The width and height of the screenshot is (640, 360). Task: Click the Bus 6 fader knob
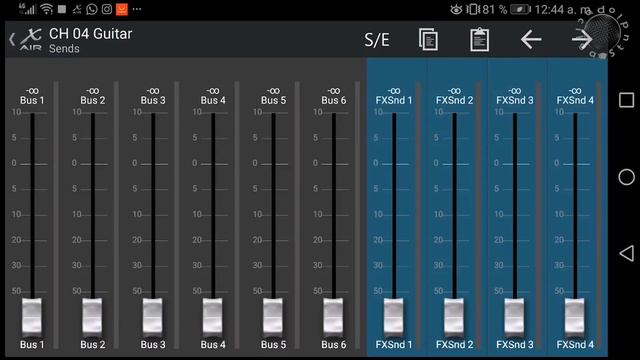(333, 316)
